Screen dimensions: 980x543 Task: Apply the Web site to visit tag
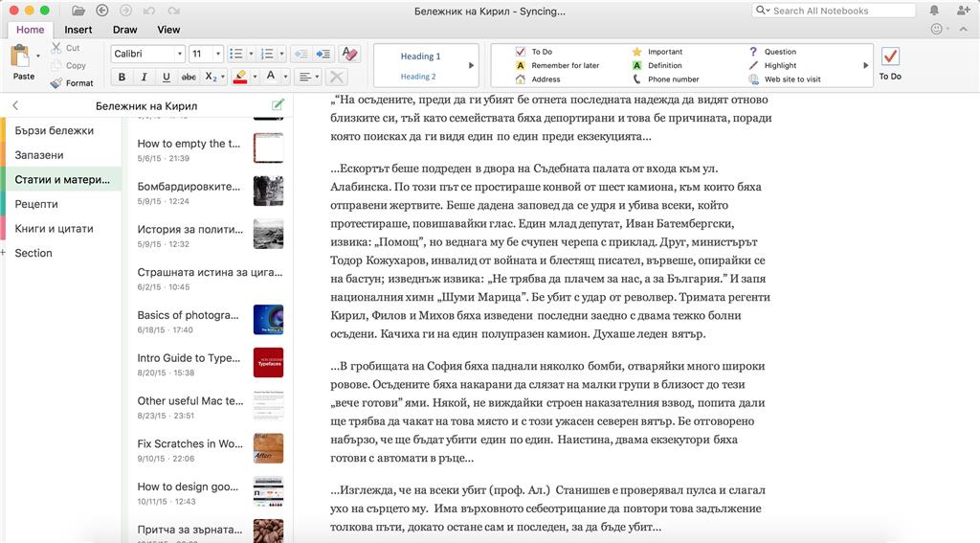pos(785,79)
